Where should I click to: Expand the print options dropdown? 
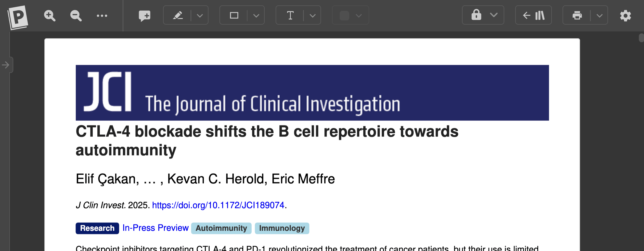pos(600,15)
